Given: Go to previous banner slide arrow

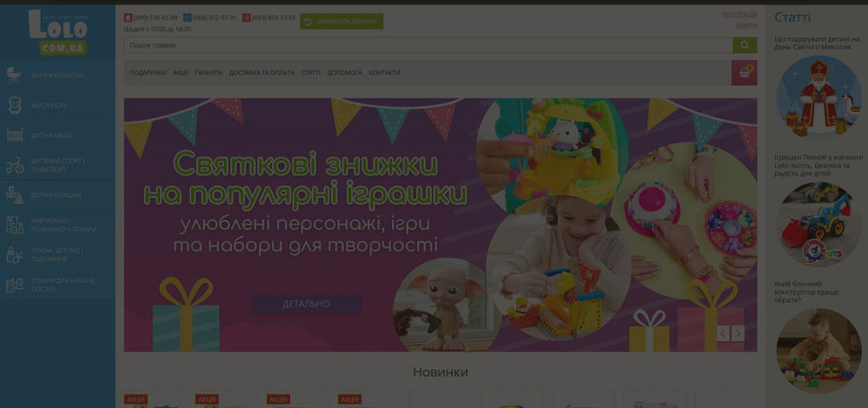Looking at the screenshot, I should [723, 333].
